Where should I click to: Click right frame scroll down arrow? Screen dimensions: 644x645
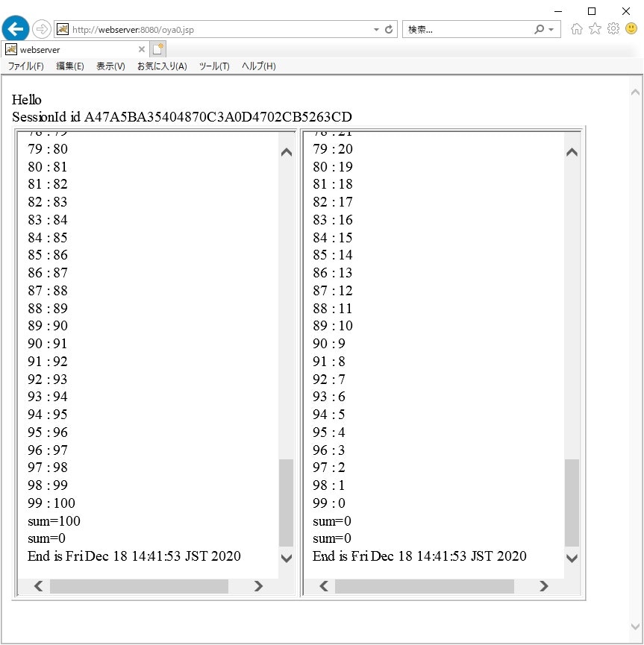(x=572, y=559)
